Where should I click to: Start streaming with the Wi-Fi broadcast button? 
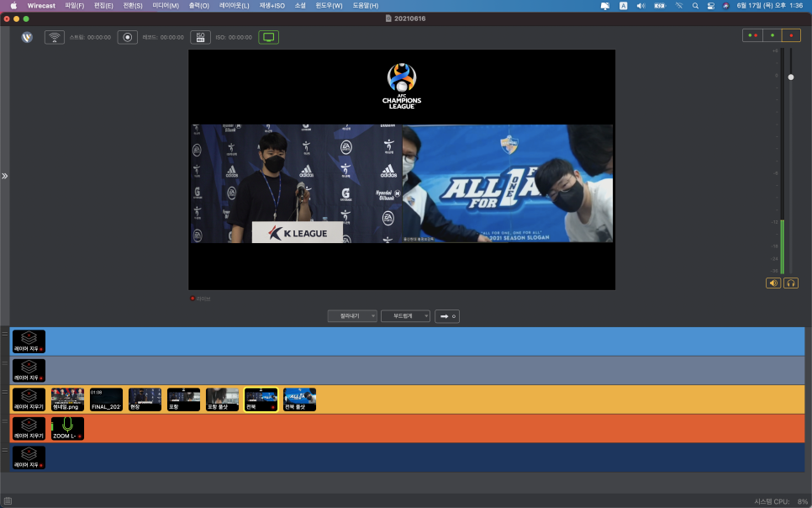click(55, 37)
